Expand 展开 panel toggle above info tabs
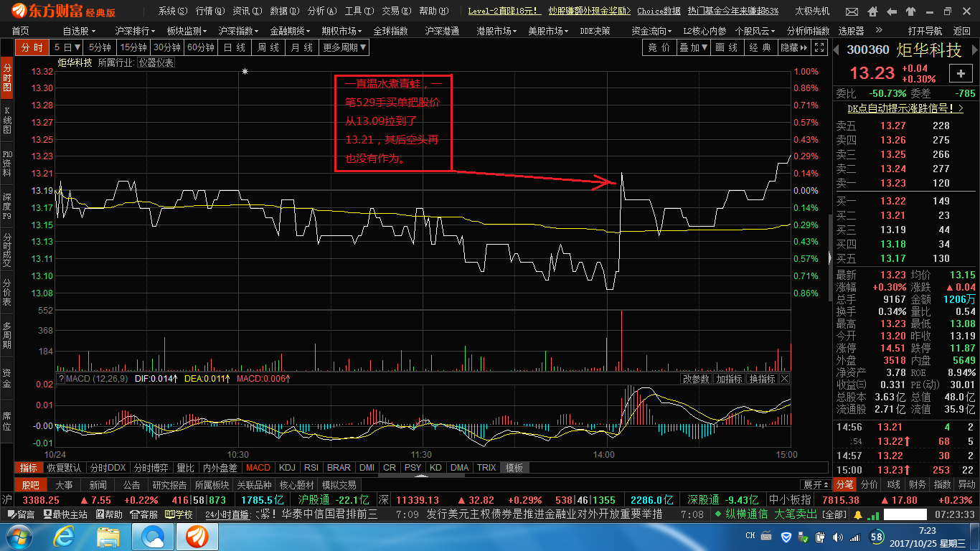 (x=816, y=484)
